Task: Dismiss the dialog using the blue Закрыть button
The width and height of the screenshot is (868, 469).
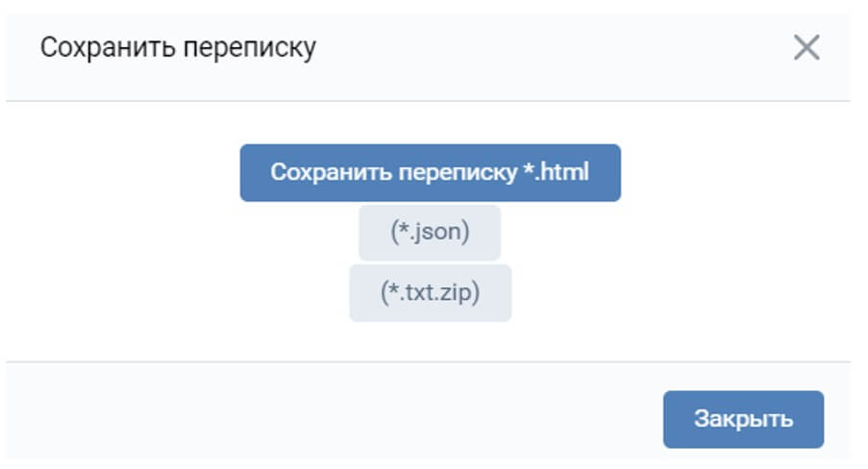Action: click(743, 419)
